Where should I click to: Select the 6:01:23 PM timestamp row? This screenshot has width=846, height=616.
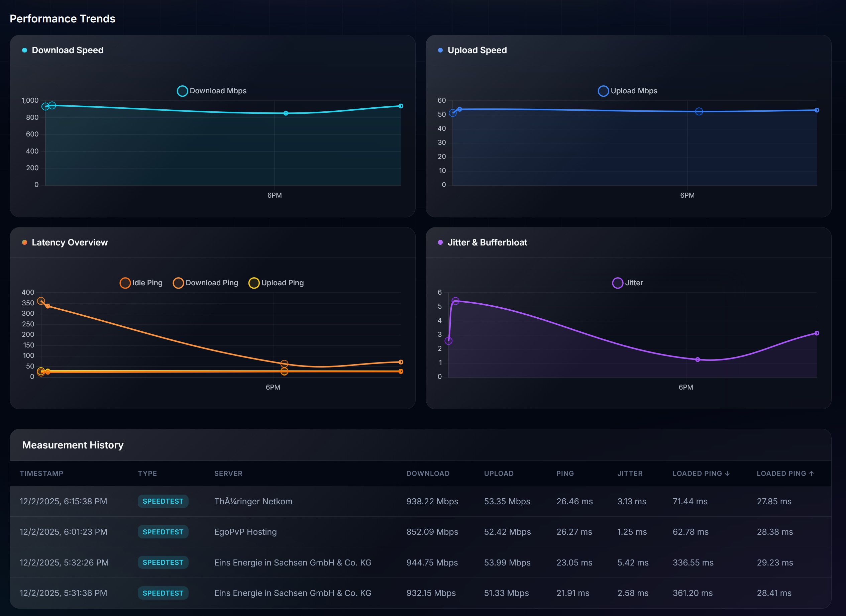coord(420,532)
